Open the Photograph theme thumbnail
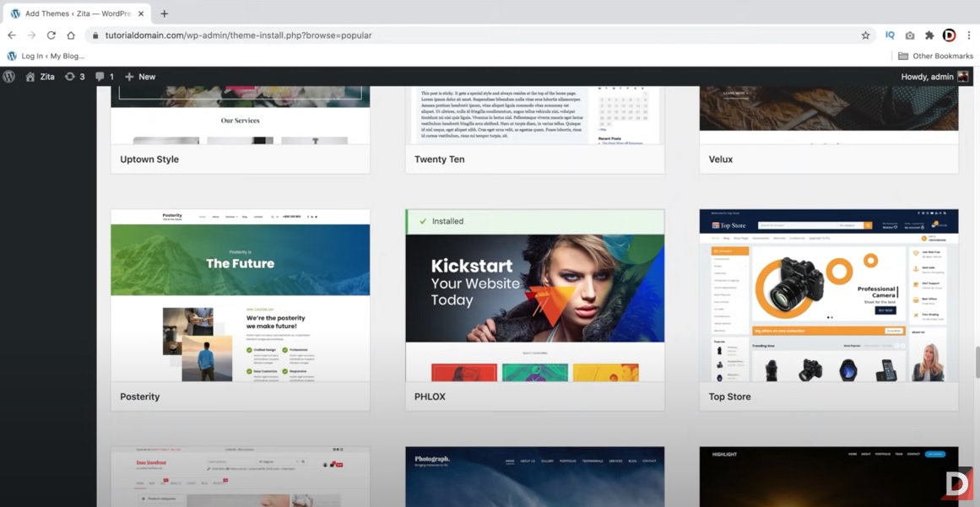Screen dimensions: 980x507 [x=535, y=477]
